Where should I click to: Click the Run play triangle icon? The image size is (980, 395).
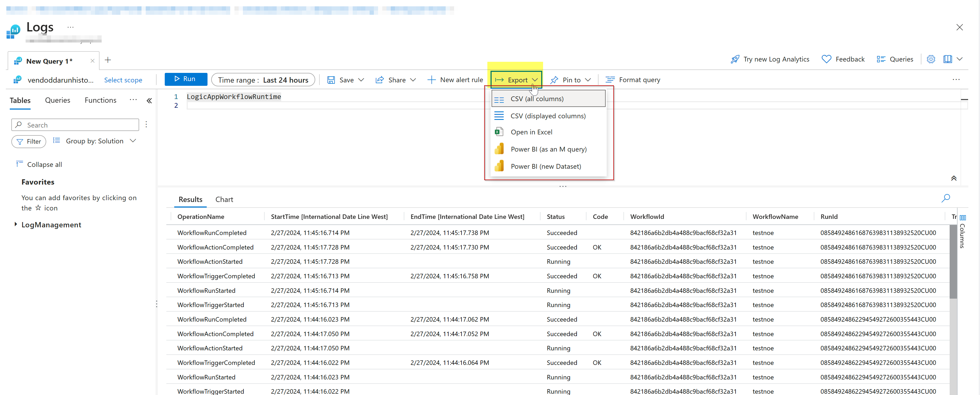point(177,79)
